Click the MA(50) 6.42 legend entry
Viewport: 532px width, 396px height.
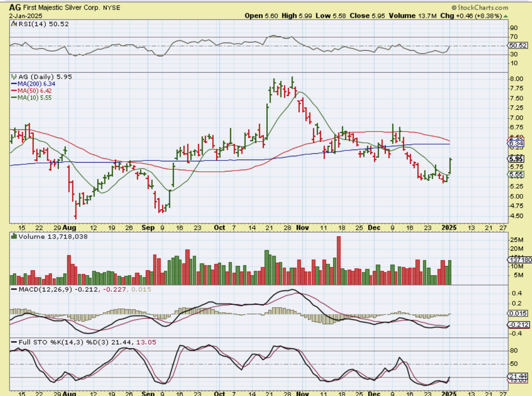tap(32, 91)
